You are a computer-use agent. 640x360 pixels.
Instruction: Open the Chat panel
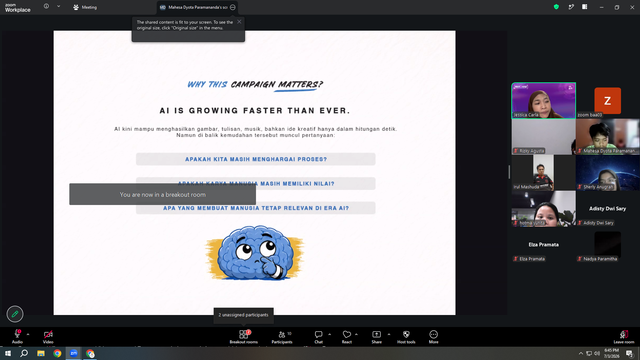(318, 336)
